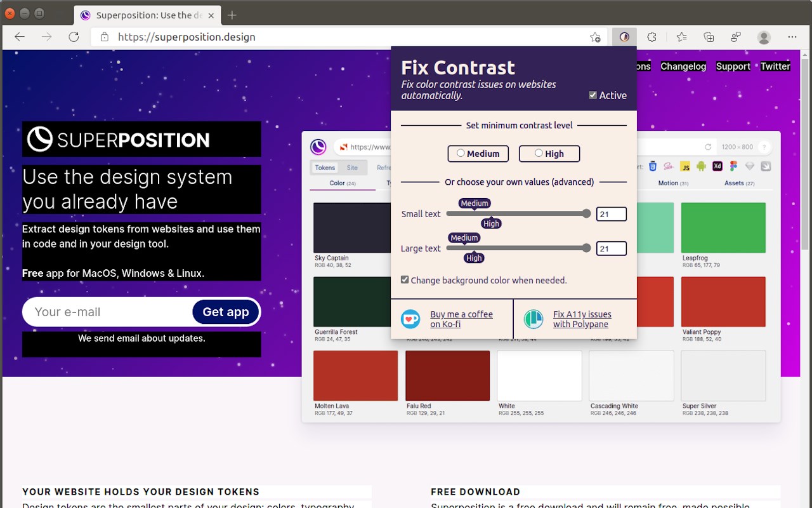Open the Motion (31) tab in preview
The width and height of the screenshot is (812, 508).
click(x=673, y=183)
